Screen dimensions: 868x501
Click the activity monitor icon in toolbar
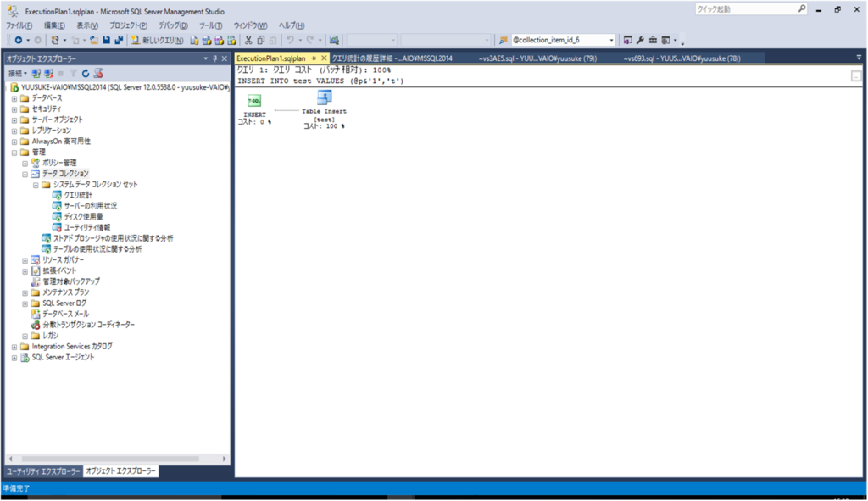point(334,40)
